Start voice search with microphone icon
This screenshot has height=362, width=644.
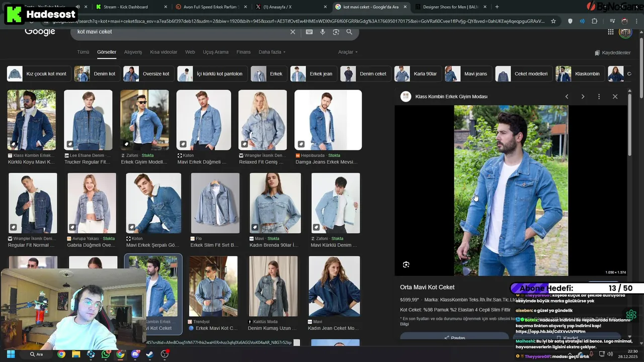click(x=323, y=32)
